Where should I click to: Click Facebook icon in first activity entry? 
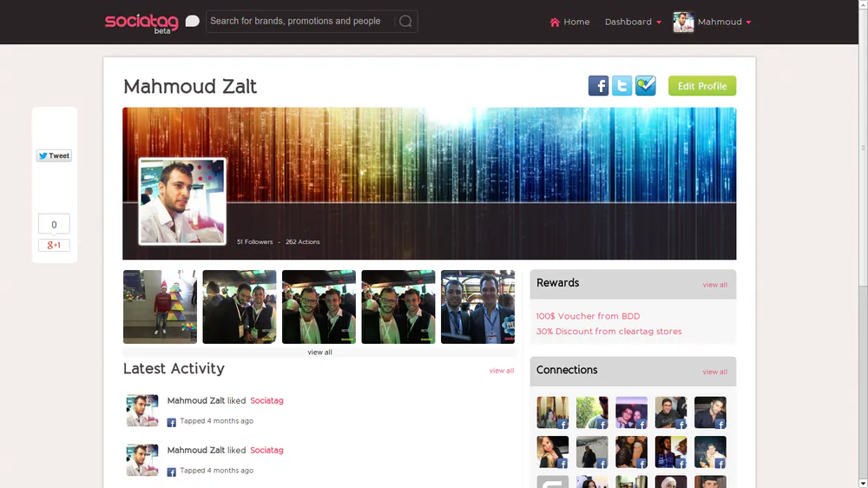coord(172,423)
